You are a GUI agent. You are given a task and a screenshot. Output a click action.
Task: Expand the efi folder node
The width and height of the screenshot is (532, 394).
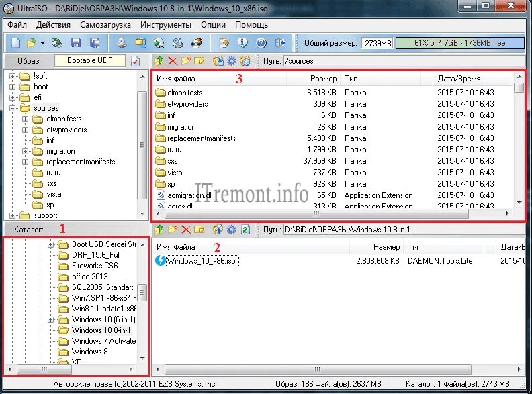(12, 97)
